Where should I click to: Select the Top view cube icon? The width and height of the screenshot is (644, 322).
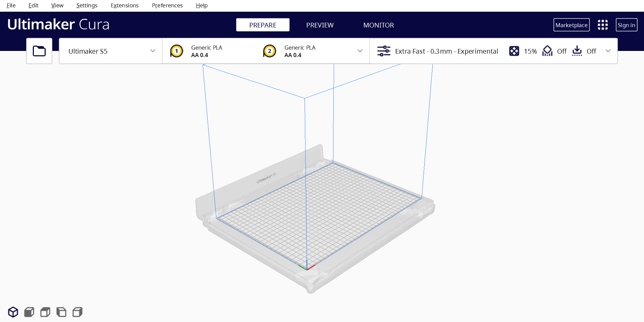tap(45, 312)
